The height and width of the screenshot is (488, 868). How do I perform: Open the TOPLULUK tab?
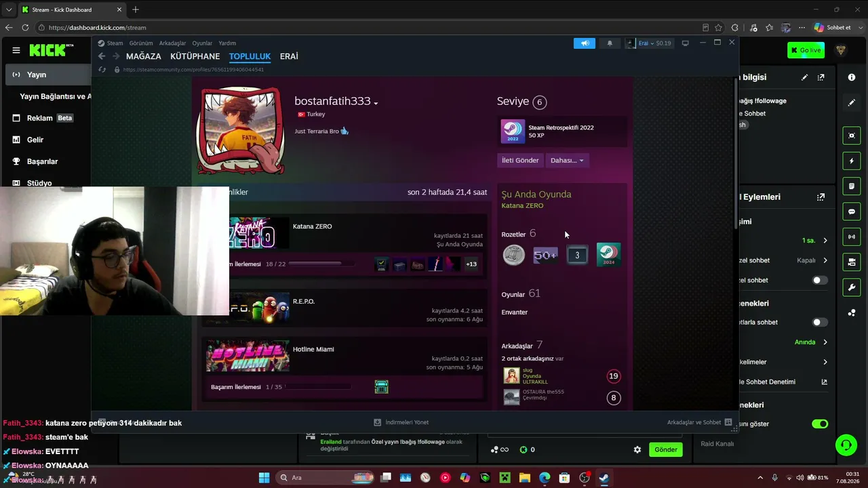click(x=250, y=56)
